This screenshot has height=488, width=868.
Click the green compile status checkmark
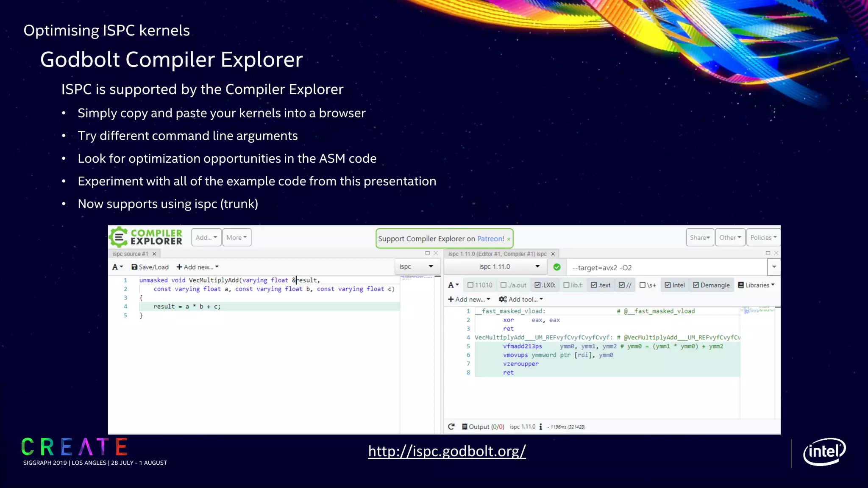pos(557,267)
